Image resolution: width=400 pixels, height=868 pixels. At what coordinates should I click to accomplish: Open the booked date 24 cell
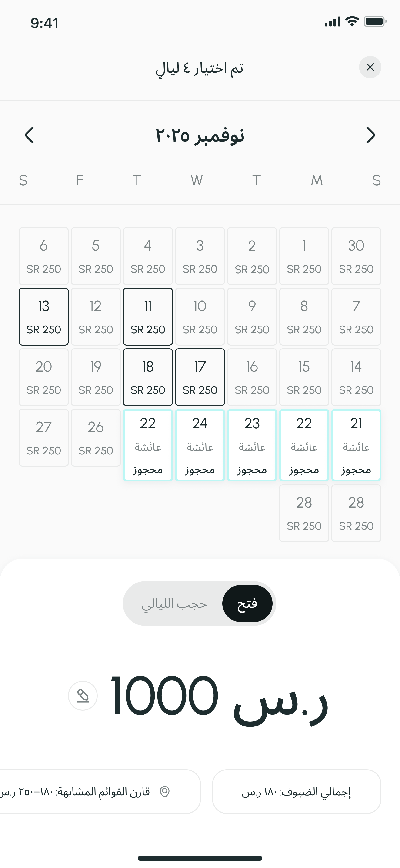coord(200,445)
